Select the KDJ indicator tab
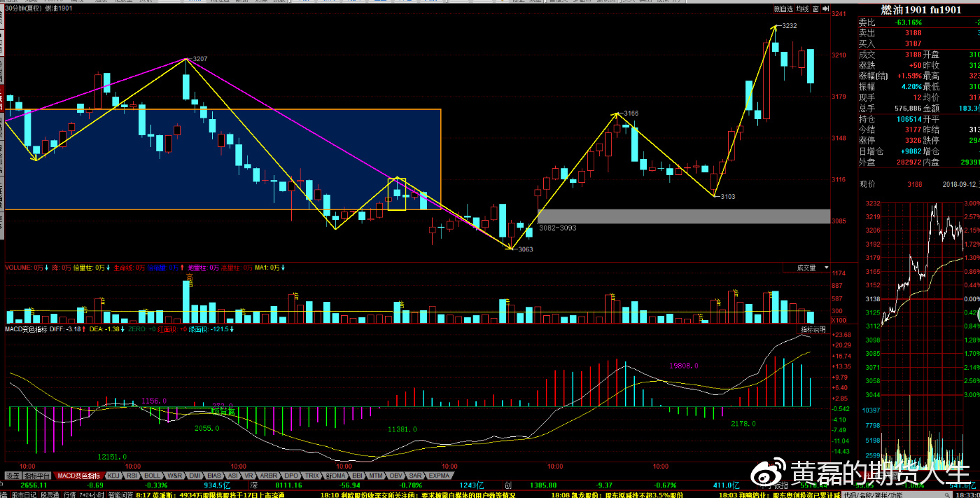The width and height of the screenshot is (980, 498). [113, 476]
